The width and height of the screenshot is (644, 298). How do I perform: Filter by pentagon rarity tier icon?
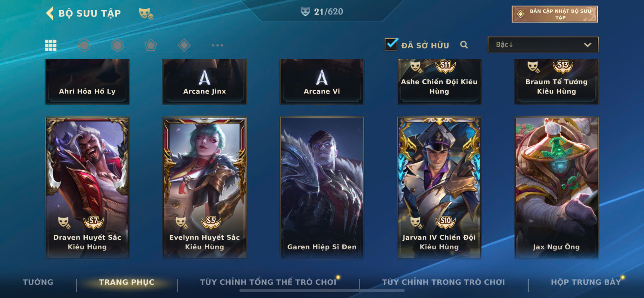tap(151, 45)
